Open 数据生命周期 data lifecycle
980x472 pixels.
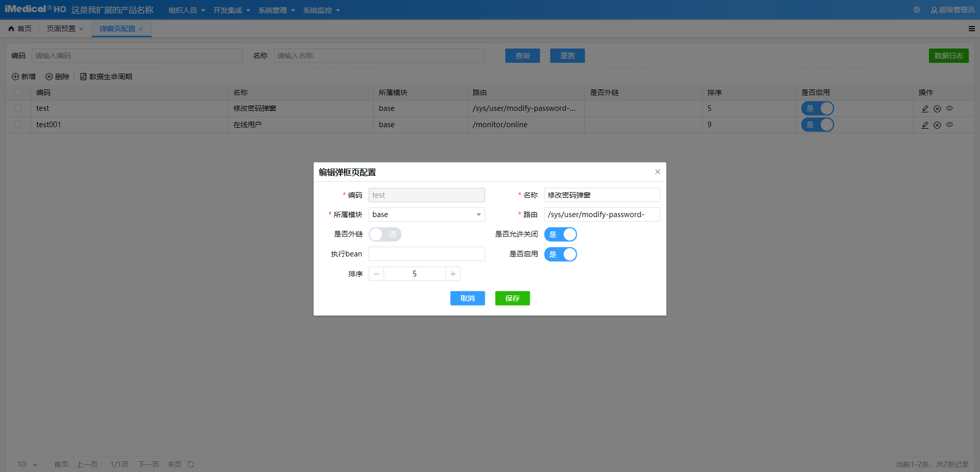coord(106,77)
